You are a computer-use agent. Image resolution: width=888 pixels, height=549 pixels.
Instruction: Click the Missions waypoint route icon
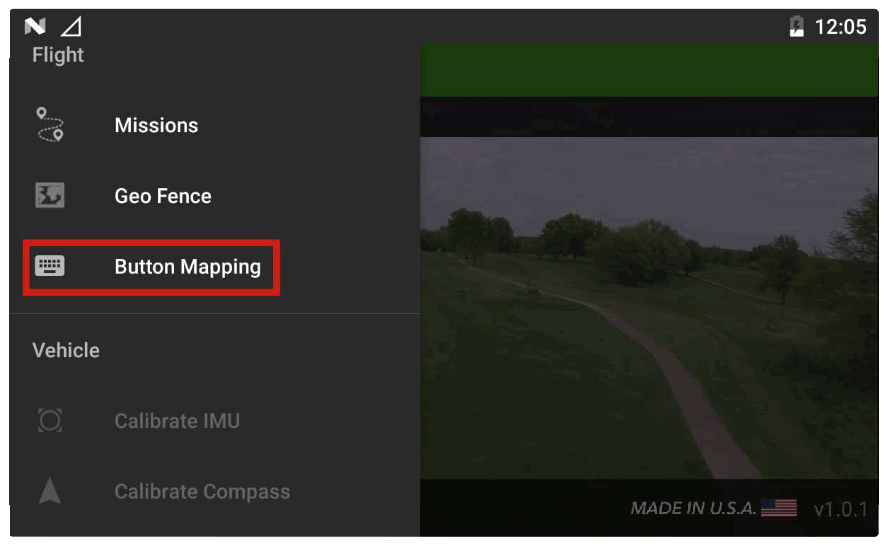50,125
